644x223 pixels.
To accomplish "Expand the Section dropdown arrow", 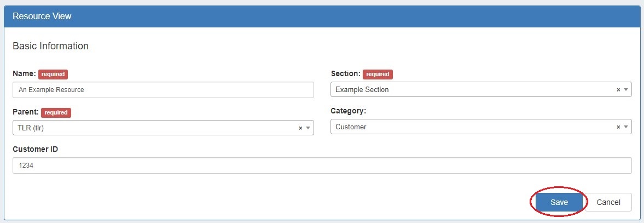I will (x=626, y=90).
